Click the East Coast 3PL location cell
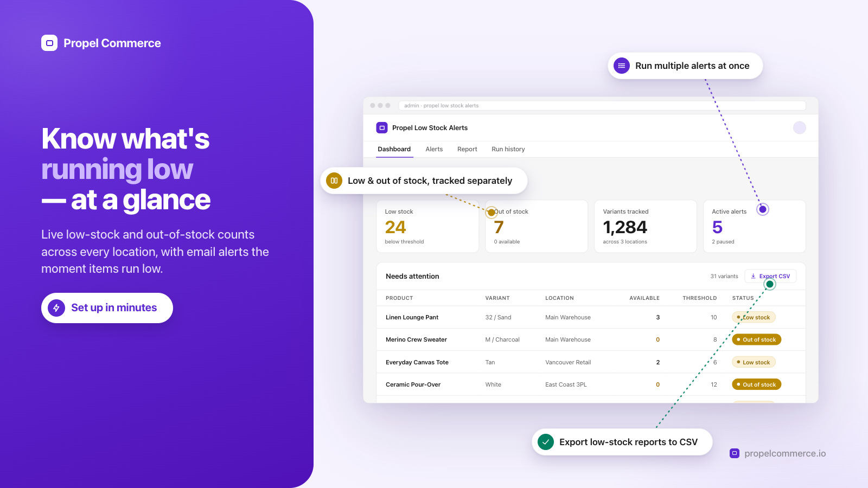Screen dimensions: 868x488 [566, 384]
